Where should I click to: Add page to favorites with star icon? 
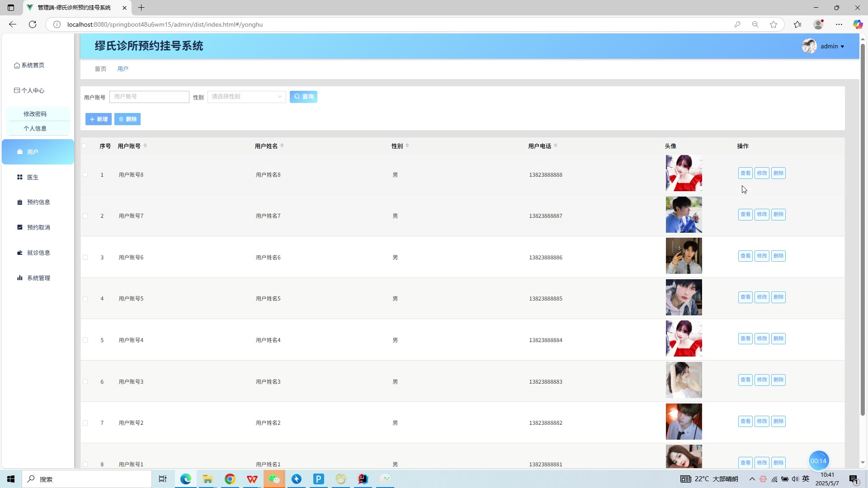[x=774, y=24]
